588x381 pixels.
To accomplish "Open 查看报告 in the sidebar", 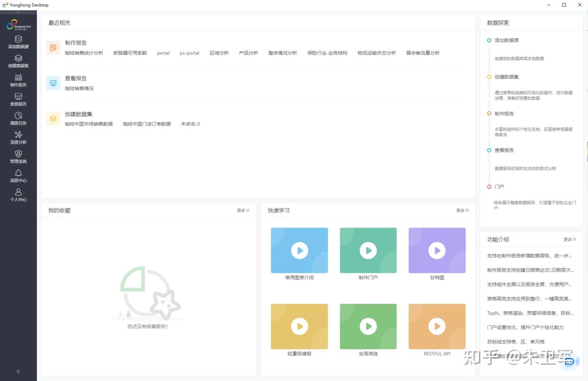I will [18, 100].
